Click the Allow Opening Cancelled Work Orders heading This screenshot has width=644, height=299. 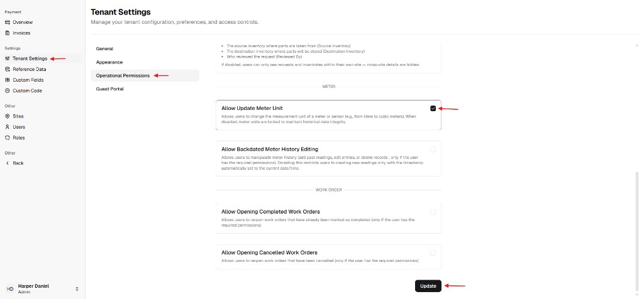tap(269, 253)
